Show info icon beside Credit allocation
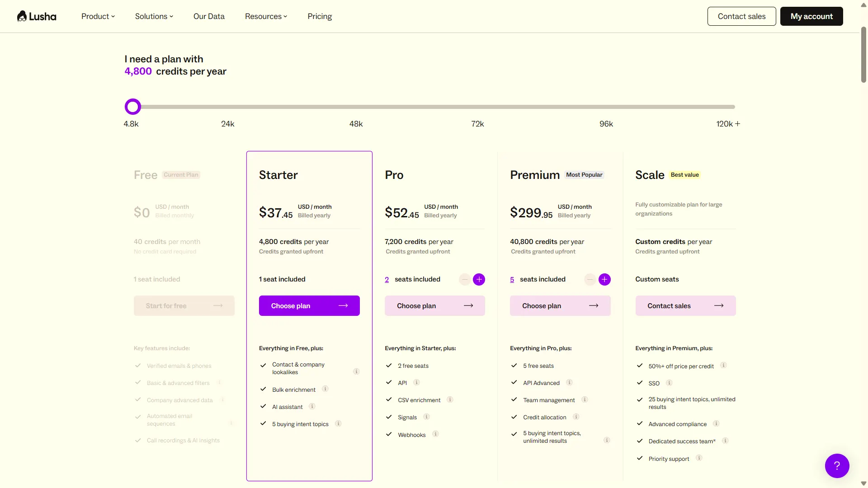868x488 pixels. 576,417
